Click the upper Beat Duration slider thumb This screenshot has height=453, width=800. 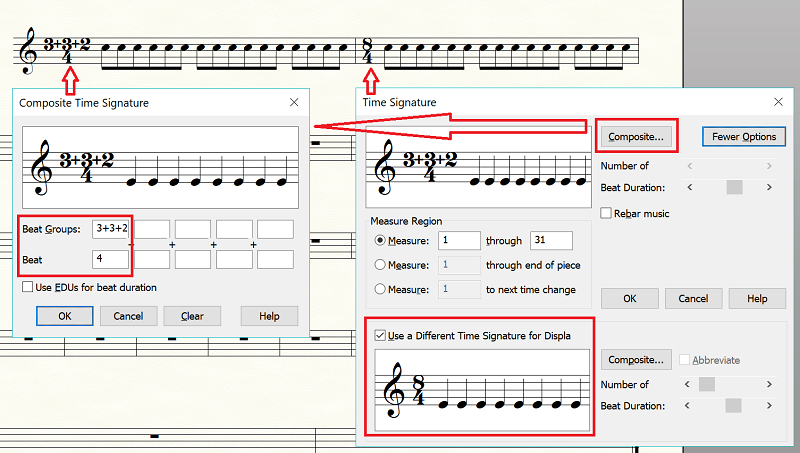(735, 187)
